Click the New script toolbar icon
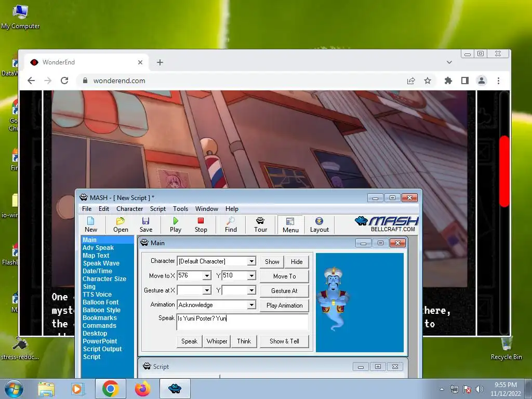This screenshot has width=532, height=399. click(x=90, y=224)
